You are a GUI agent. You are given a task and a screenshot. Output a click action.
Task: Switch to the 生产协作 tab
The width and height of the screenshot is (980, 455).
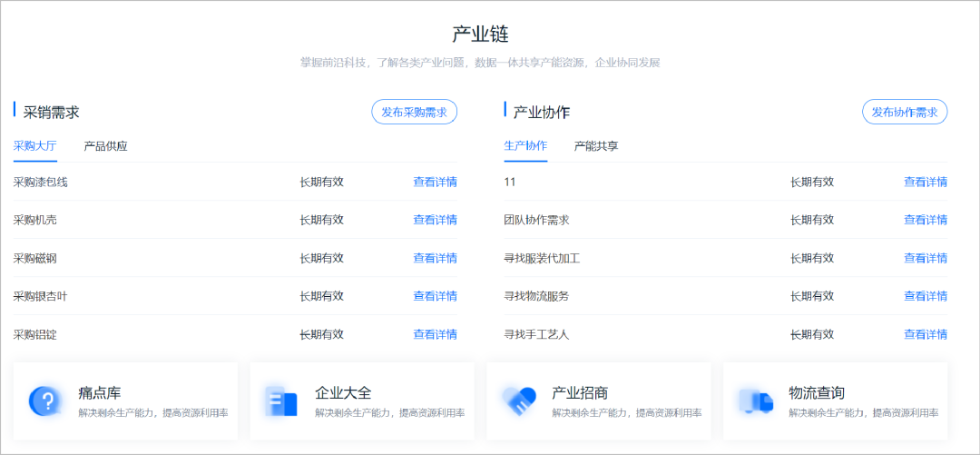click(x=525, y=146)
